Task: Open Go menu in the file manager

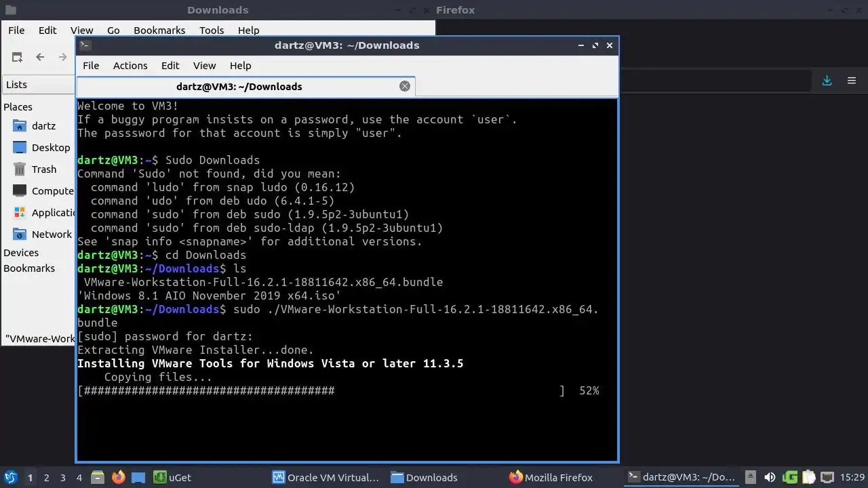Action: point(113,30)
